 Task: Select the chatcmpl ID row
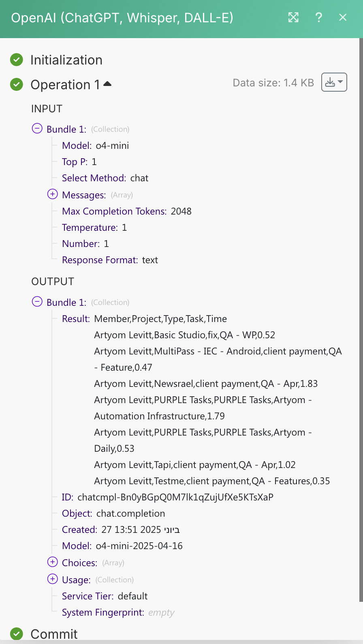[x=168, y=497]
